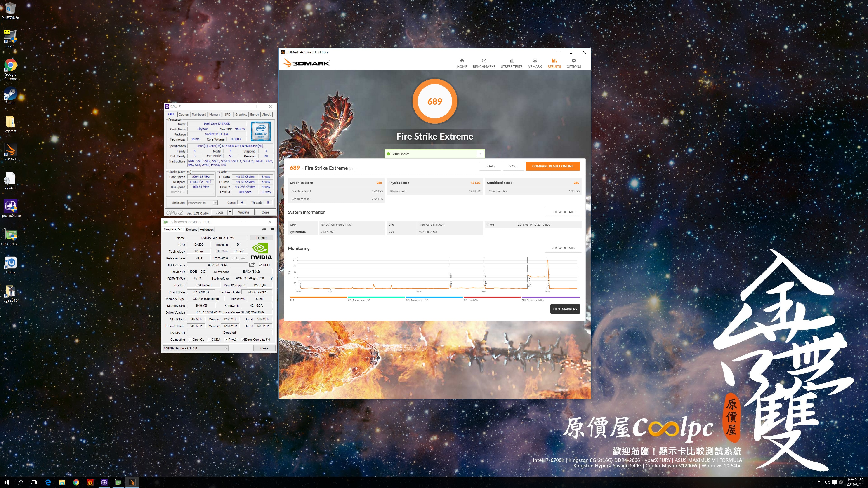Open the Fraps desktop icon
This screenshot has width=868, height=488.
click(x=10, y=39)
